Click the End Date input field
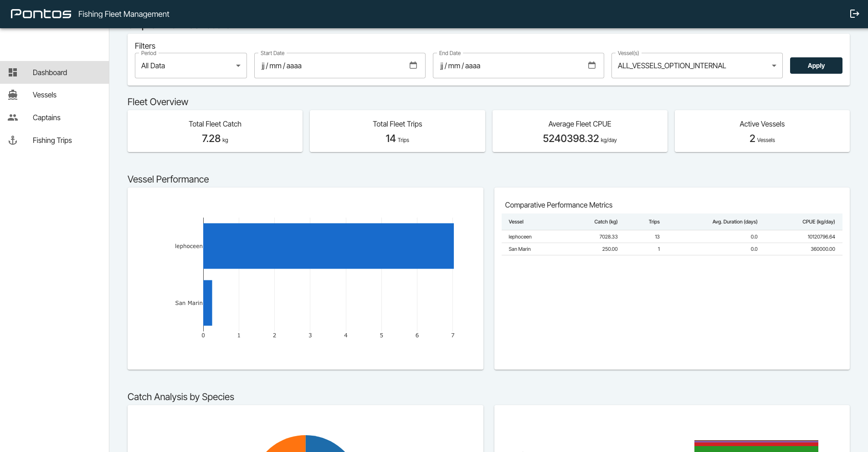 (518, 66)
